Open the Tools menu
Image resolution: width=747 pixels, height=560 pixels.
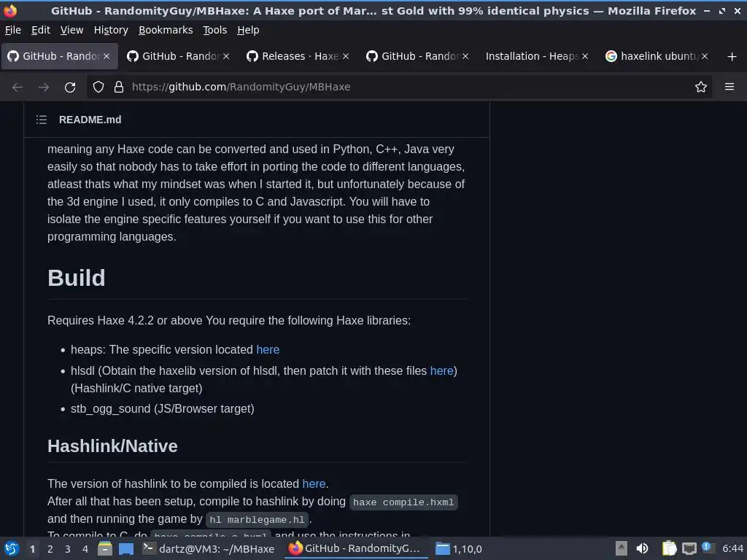pos(215,30)
